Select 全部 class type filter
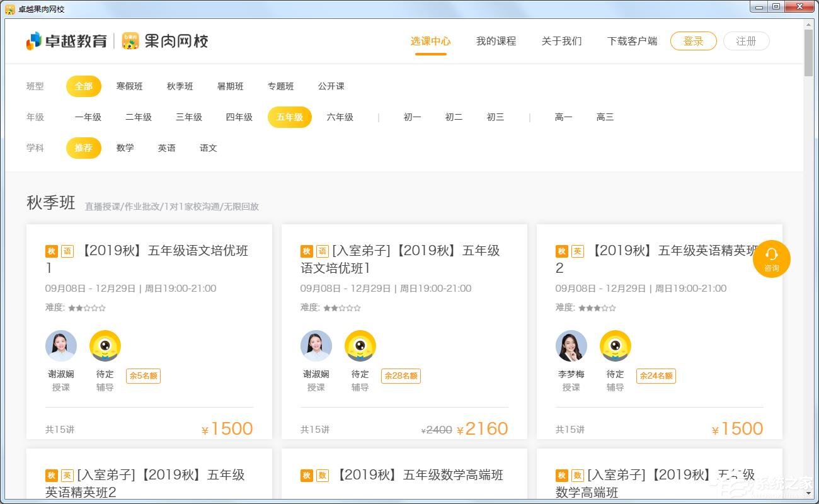The height and width of the screenshot is (504, 819). (84, 86)
